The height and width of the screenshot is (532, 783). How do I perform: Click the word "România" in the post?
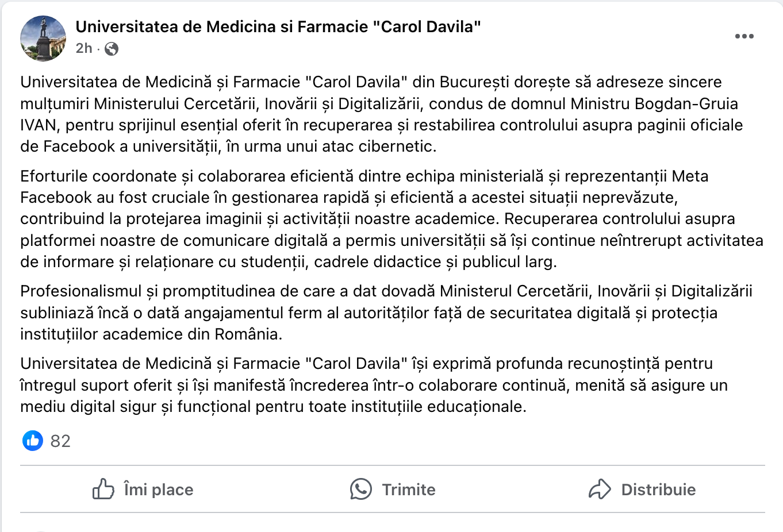pyautogui.click(x=247, y=334)
